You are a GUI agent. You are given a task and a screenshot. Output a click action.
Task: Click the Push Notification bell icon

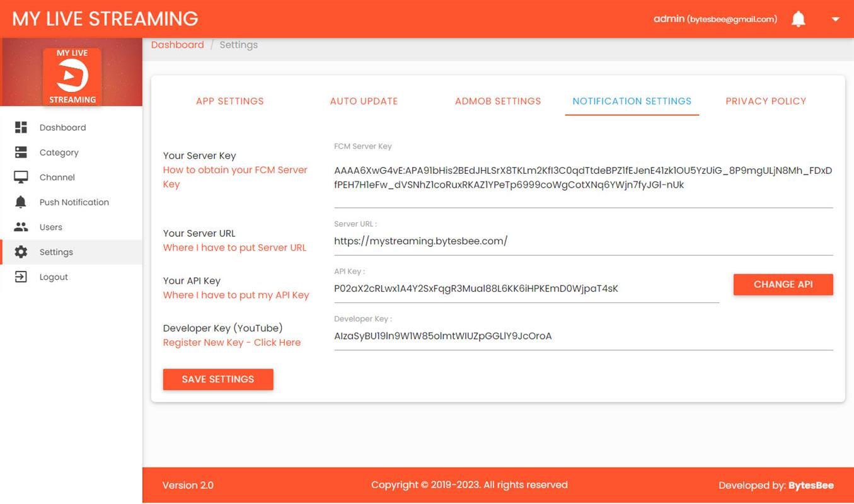[21, 202]
